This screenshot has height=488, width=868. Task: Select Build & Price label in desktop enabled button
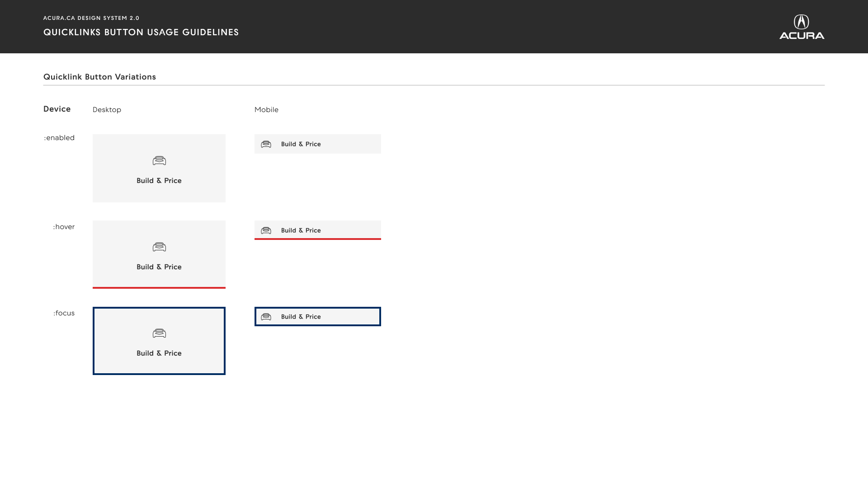point(159,181)
